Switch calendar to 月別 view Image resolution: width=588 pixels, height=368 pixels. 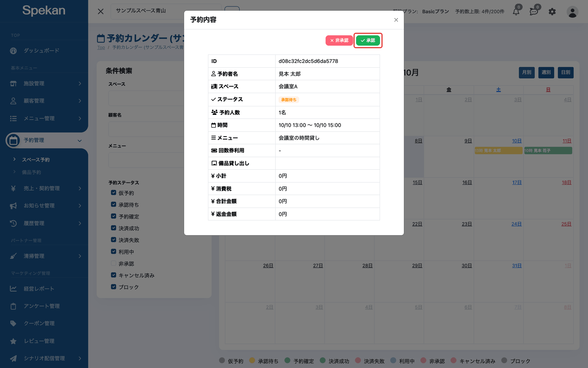coord(527,72)
